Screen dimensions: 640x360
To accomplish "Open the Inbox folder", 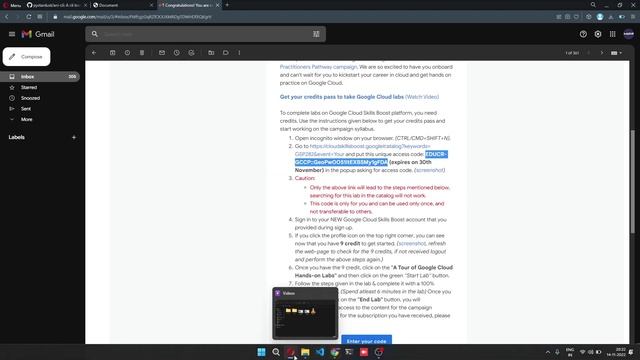I will tap(40, 77).
